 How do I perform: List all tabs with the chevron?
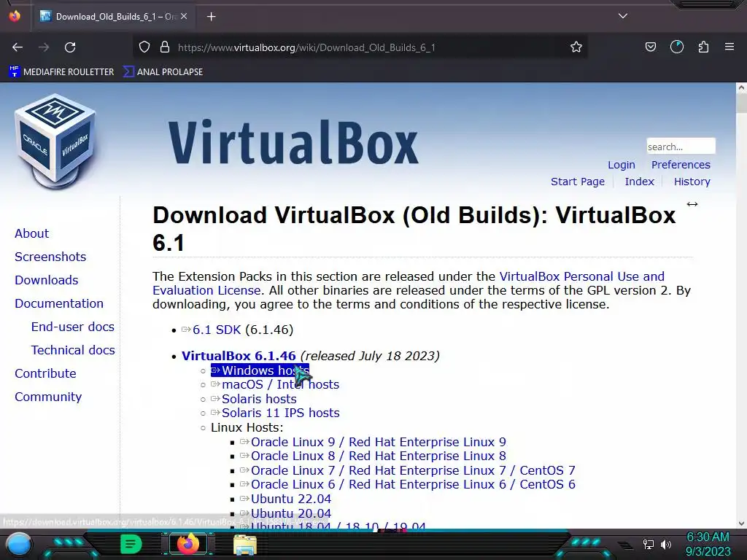(x=623, y=16)
